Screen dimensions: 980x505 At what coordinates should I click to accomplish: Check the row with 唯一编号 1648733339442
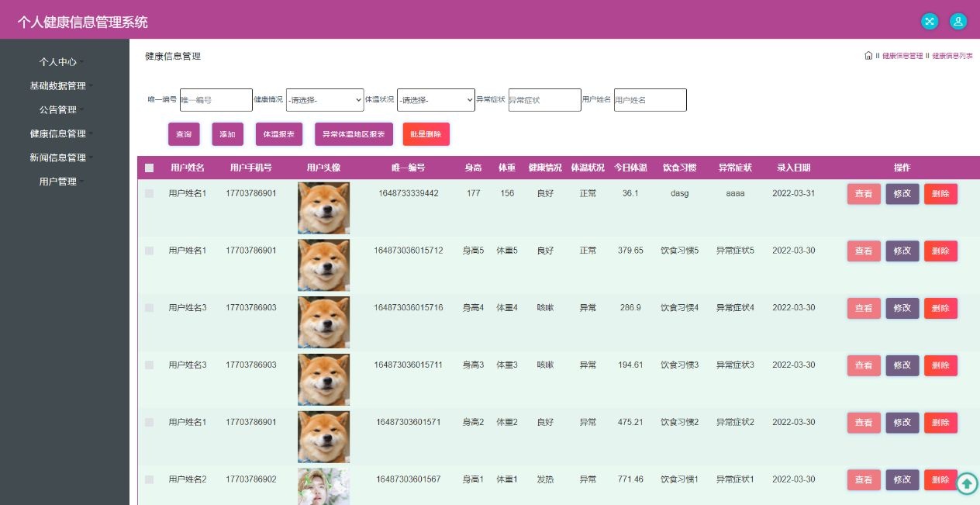150,193
